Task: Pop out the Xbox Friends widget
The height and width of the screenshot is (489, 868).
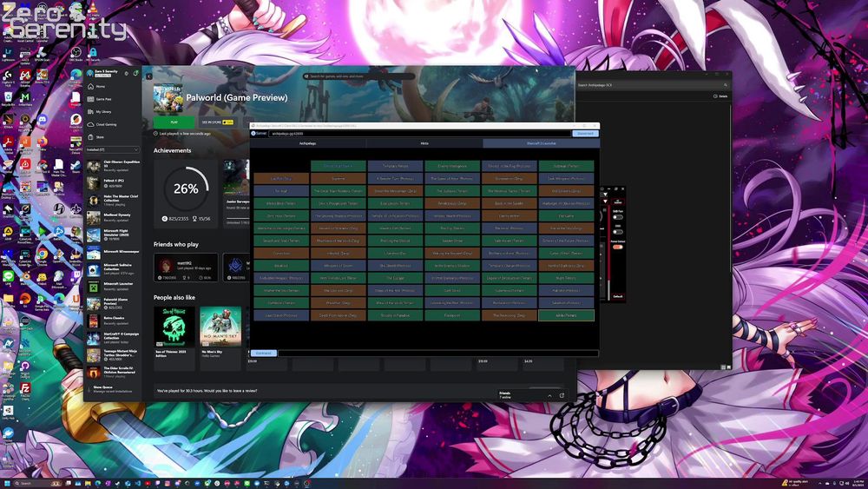Action: (562, 395)
